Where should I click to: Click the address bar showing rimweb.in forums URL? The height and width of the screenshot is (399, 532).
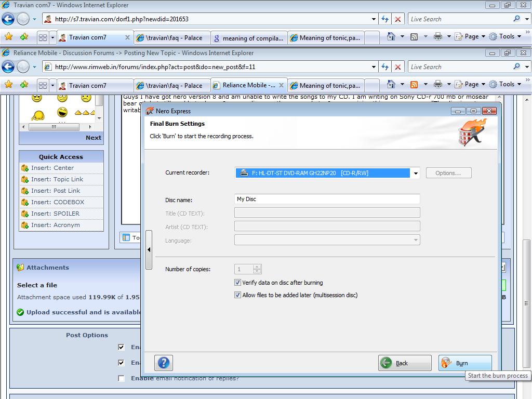click(x=207, y=67)
